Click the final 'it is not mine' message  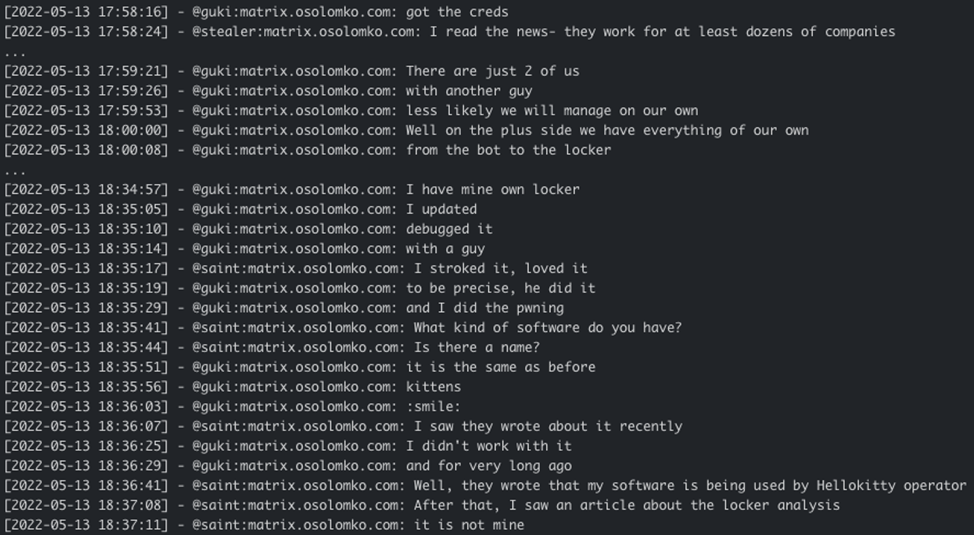468,524
